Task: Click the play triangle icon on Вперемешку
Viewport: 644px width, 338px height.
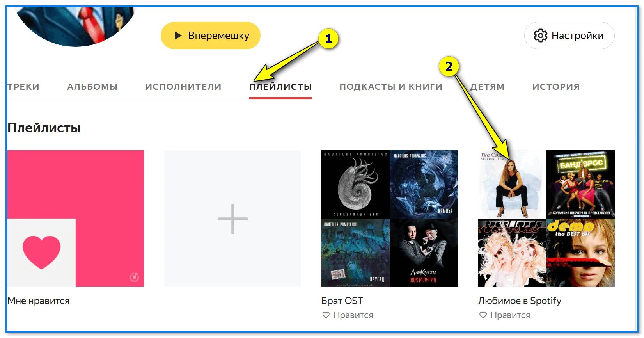Action: point(178,36)
